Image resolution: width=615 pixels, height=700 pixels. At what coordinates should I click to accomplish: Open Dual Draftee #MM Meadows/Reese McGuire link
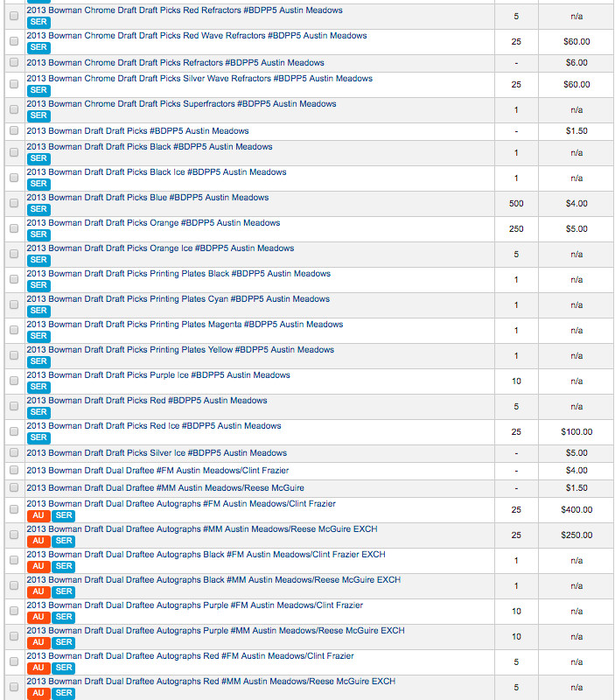(x=165, y=488)
